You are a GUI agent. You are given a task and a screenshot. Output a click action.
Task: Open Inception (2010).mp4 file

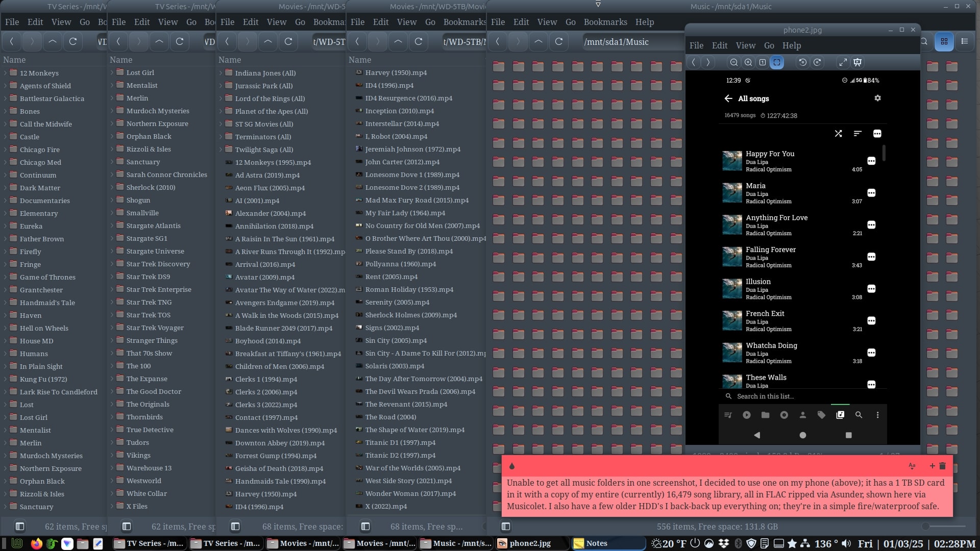click(x=399, y=111)
